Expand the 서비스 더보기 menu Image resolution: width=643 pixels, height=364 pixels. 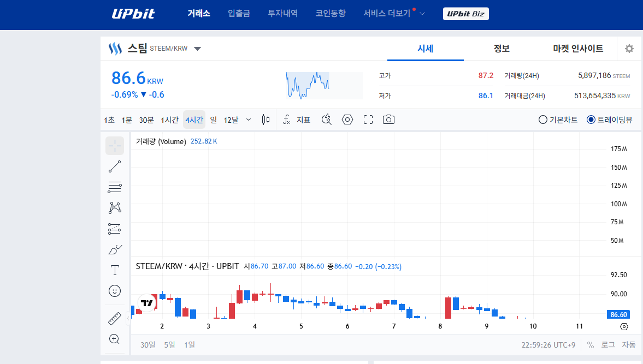pos(394,14)
